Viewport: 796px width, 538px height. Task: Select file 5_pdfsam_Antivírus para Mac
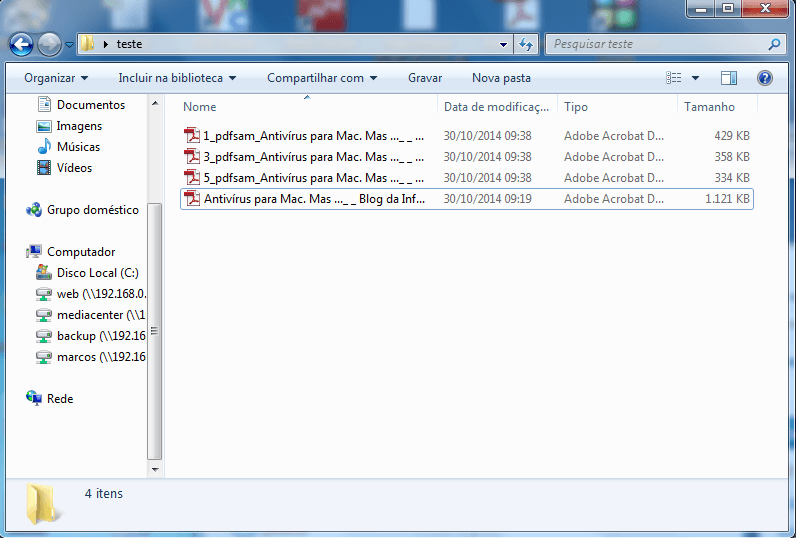point(467,178)
